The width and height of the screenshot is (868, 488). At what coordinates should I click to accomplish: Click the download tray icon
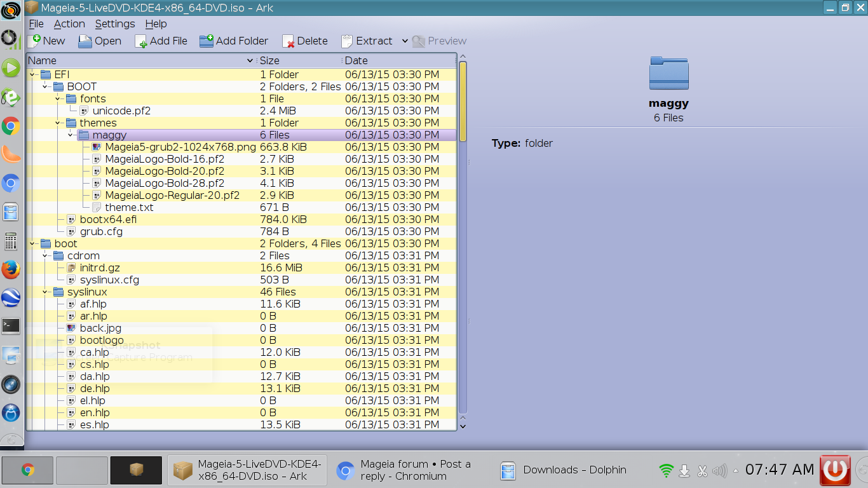[684, 471]
